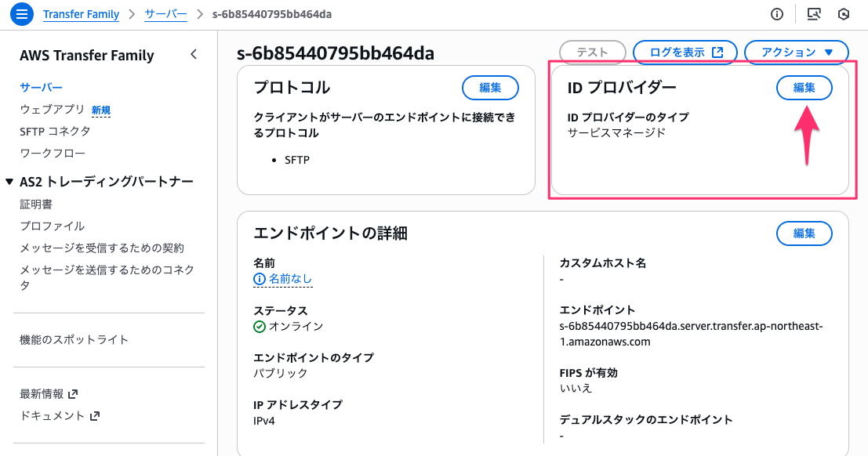Click Transfer Family breadcrumb link
Image resolution: width=868 pixels, height=456 pixels.
point(82,14)
